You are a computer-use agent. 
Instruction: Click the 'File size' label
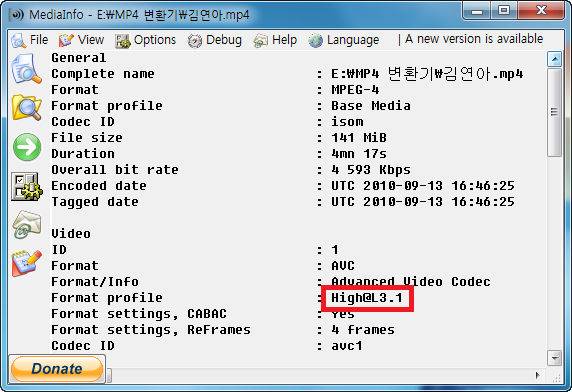click(87, 138)
